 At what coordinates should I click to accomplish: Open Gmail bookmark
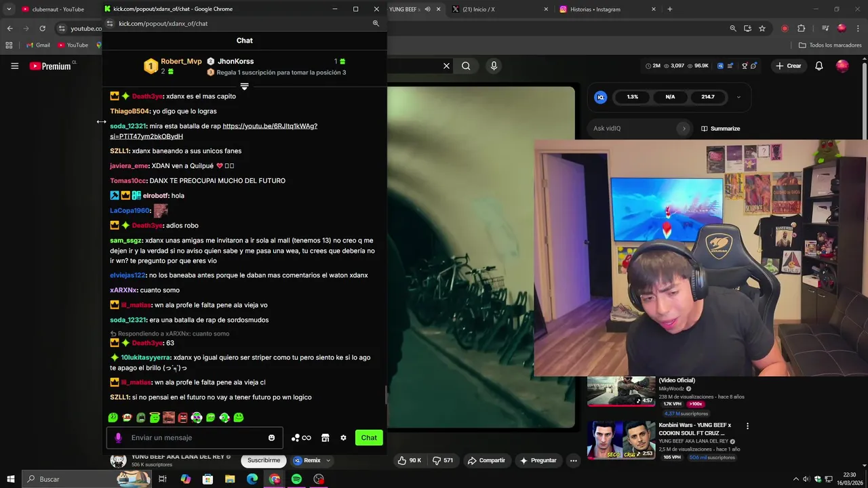point(38,45)
